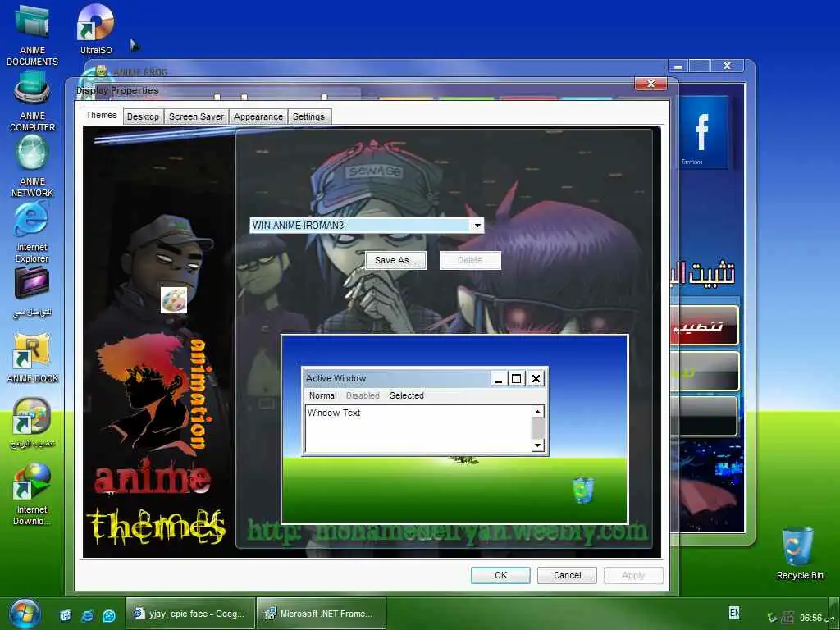Click the paint palette icon in the Themes tab
840x630 pixels.
[x=174, y=300]
